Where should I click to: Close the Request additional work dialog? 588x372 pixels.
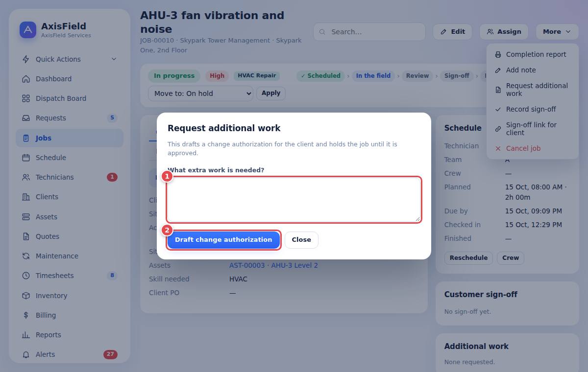tap(301, 240)
